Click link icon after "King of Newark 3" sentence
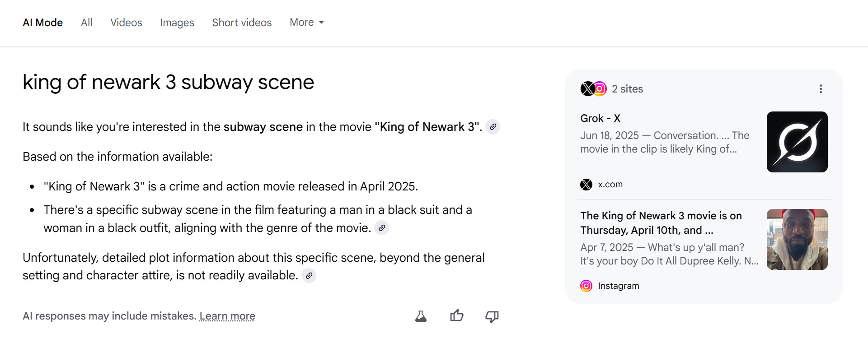868x343 pixels. tap(493, 127)
